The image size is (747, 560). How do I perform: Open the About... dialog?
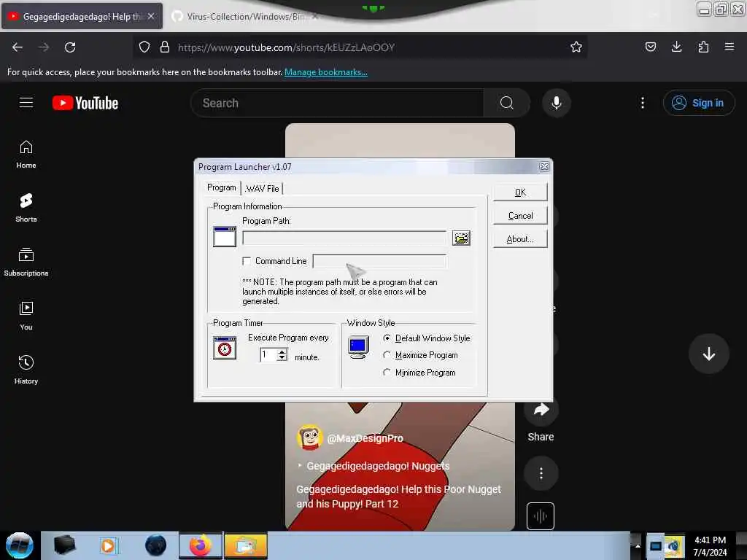[520, 239]
